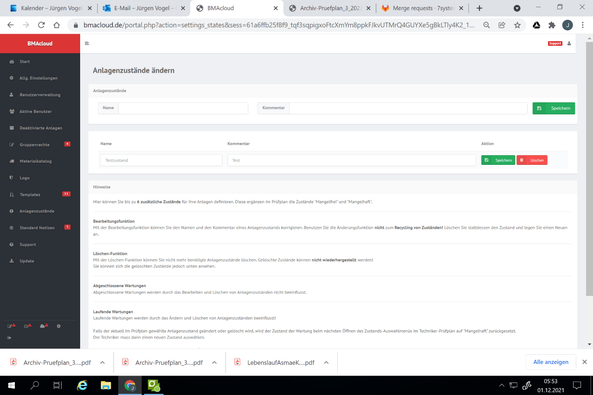Click the bmacloud.de address bar
593x395 pixels.
tap(278, 25)
